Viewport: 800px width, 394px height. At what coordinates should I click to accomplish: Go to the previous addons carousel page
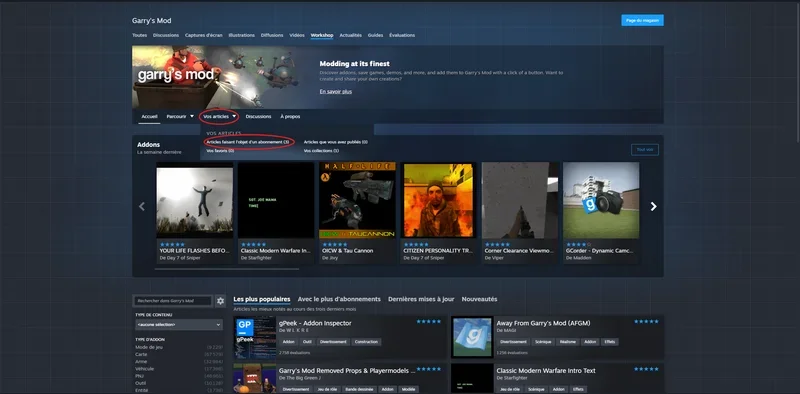point(142,206)
